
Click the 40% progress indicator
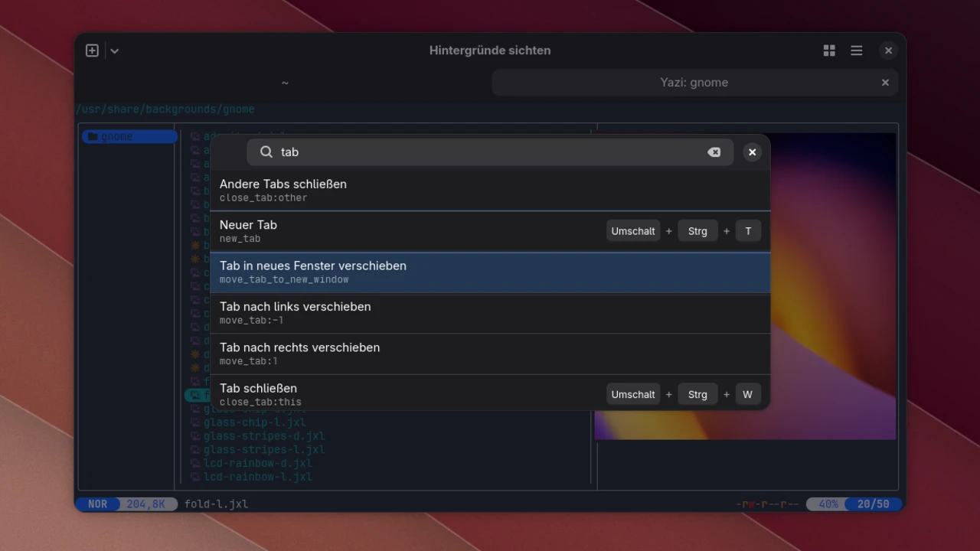(x=828, y=504)
